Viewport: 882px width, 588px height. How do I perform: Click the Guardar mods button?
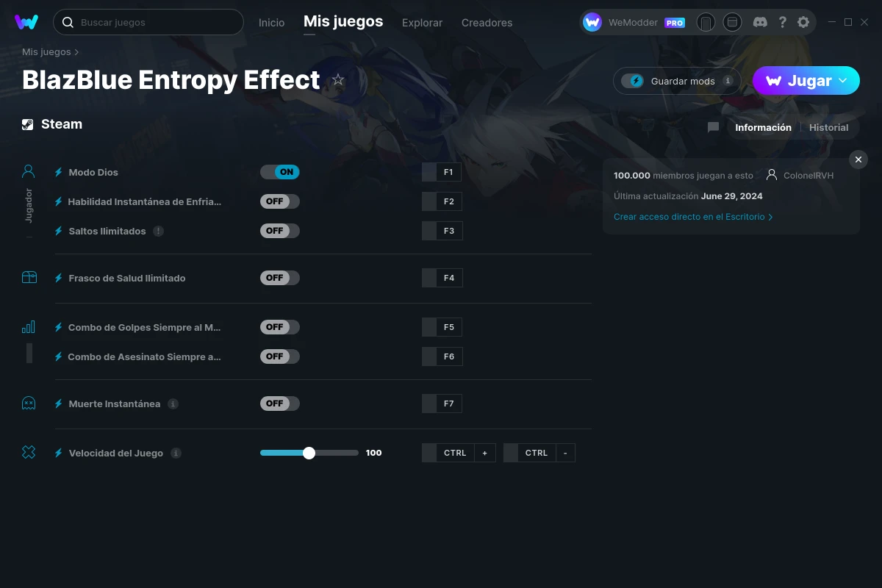coord(676,81)
